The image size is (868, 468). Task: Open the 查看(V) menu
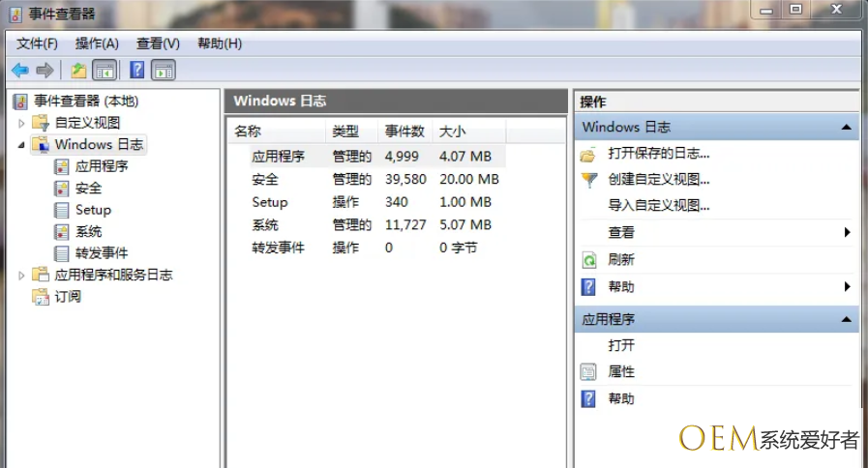pyautogui.click(x=158, y=44)
